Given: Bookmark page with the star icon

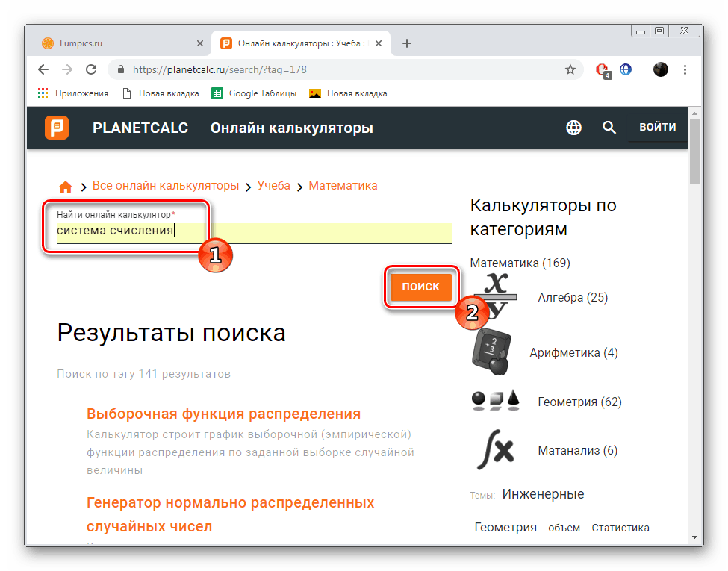Looking at the screenshot, I should [x=570, y=69].
